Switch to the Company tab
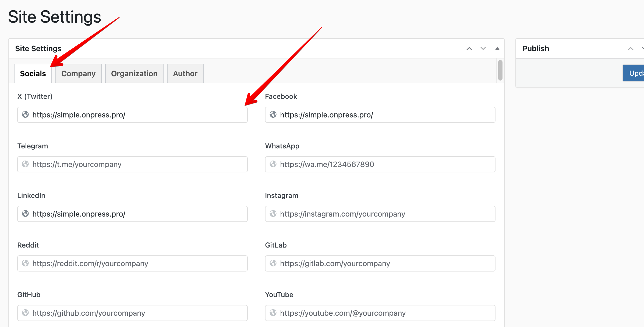 tap(78, 74)
